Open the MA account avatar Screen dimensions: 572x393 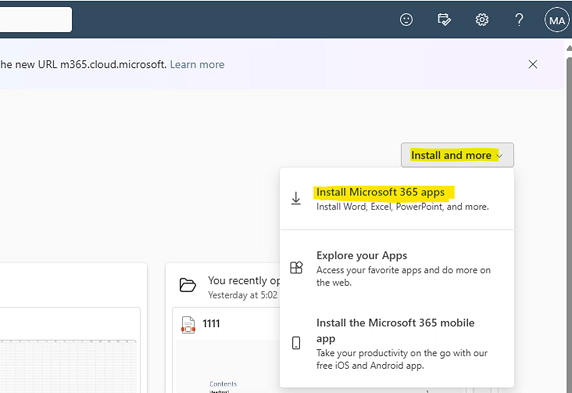pos(557,20)
